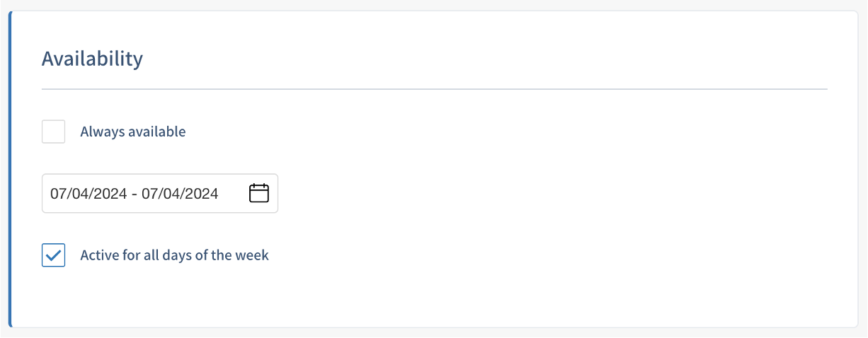This screenshot has height=338, width=868.
Task: Click the end date in the range field
Action: (180, 193)
